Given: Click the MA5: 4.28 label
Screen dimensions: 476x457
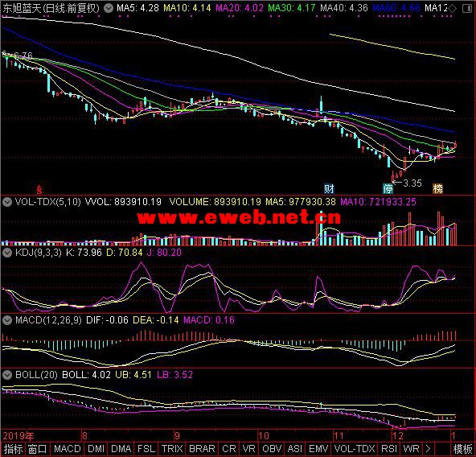Looking at the screenshot, I should click(x=137, y=8).
